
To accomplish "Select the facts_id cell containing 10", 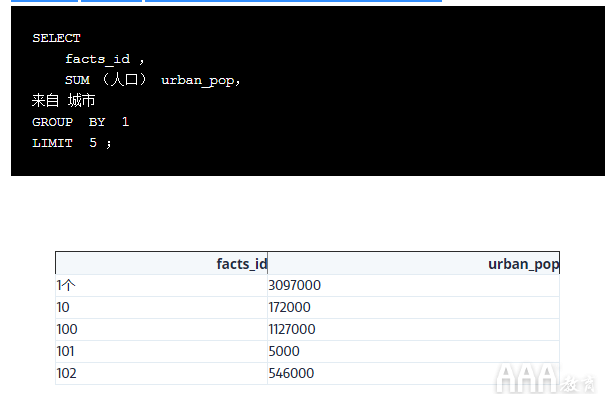I will coord(162,307).
